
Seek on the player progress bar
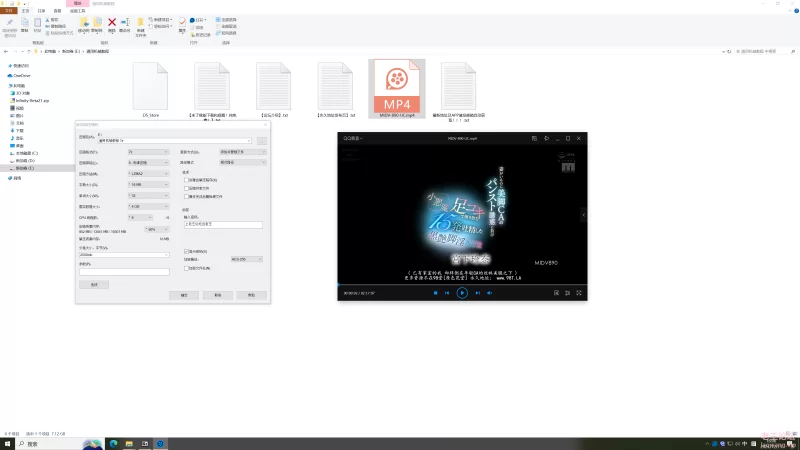pyautogui.click(x=462, y=285)
